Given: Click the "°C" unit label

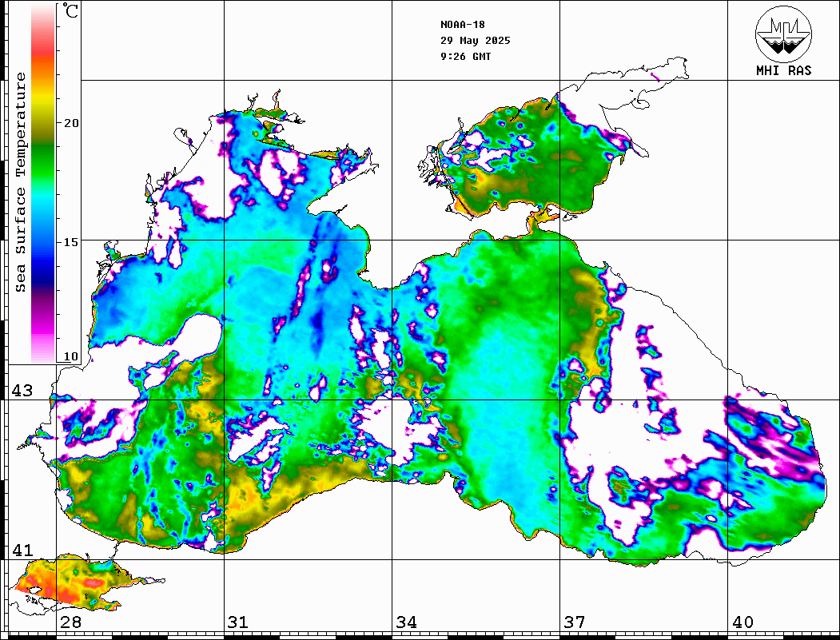Looking at the screenshot, I should point(70,10).
